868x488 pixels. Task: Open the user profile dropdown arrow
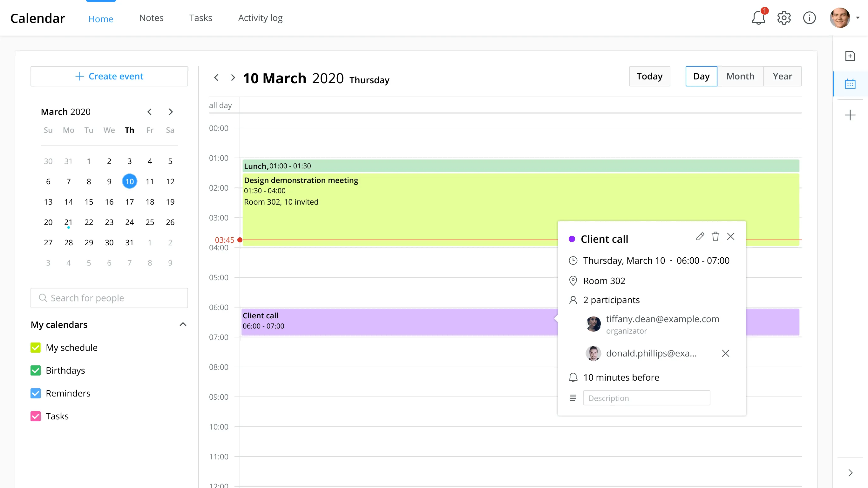[858, 18]
